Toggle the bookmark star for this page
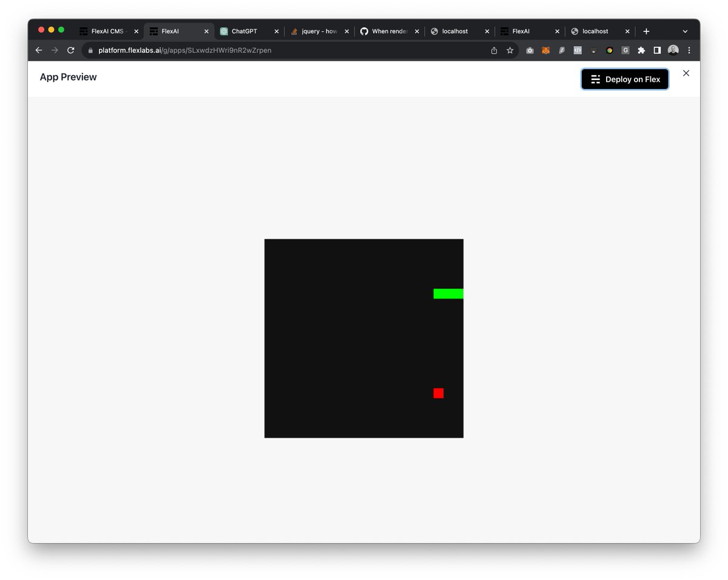The image size is (728, 580). coord(510,50)
